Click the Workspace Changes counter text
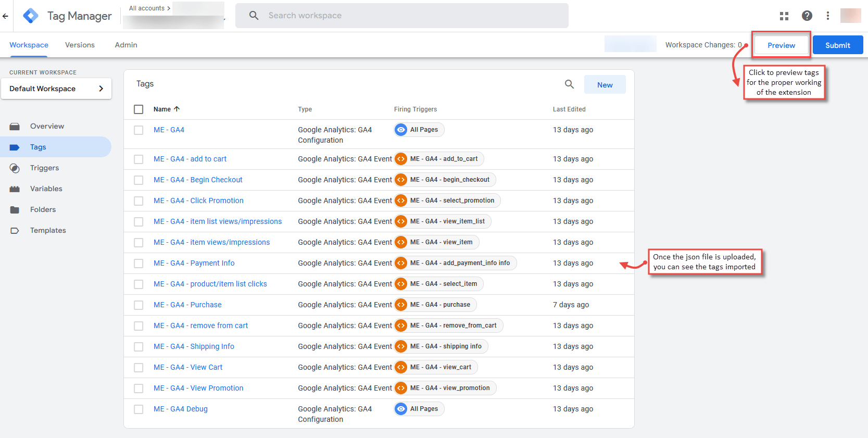Screen dimensions: 868x438 (x=703, y=45)
